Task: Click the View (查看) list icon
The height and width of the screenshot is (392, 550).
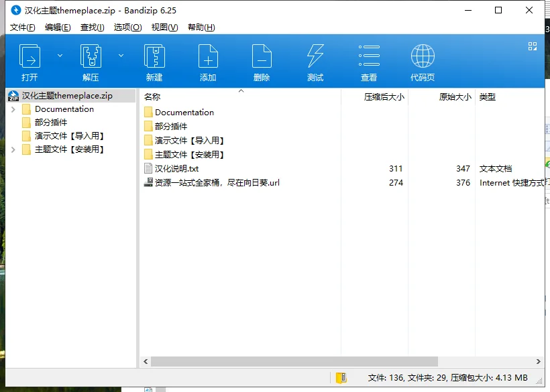Action: point(369,56)
